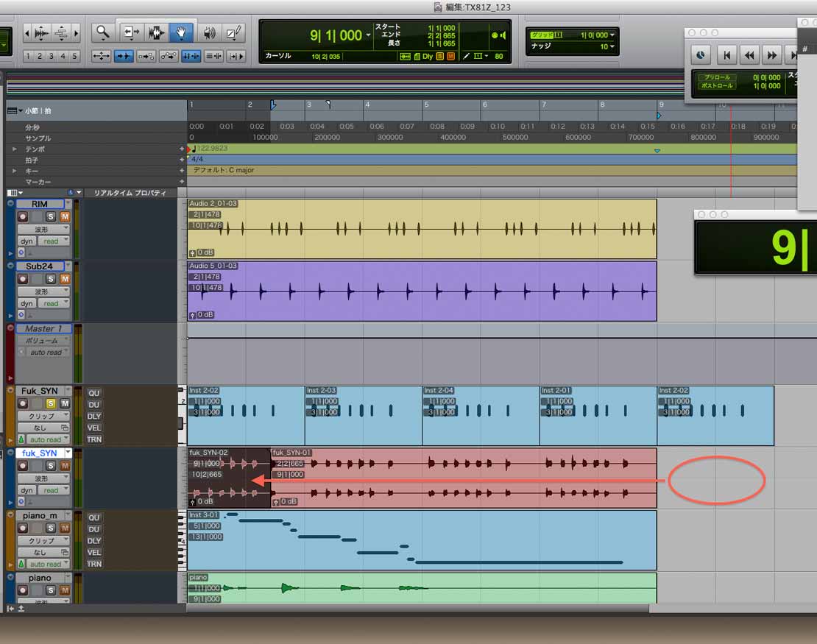
Task: Open Fuk_SYN track 'auto read' dropdown
Action: coord(48,439)
